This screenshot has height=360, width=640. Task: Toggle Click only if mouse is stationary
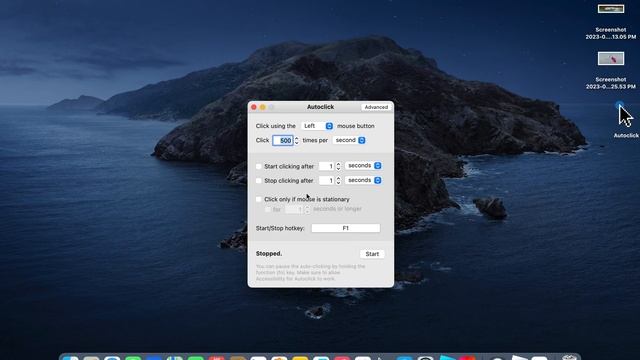[258, 199]
